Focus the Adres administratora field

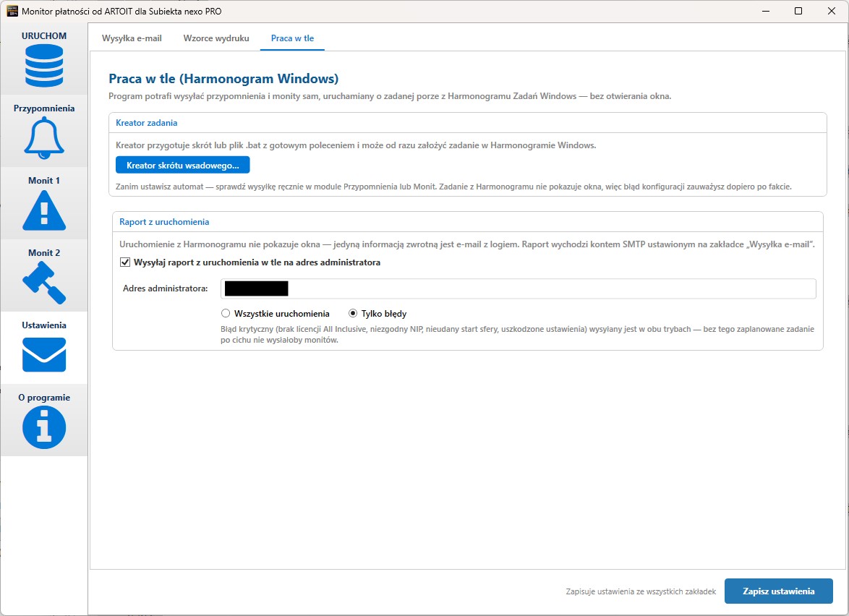pyautogui.click(x=519, y=288)
